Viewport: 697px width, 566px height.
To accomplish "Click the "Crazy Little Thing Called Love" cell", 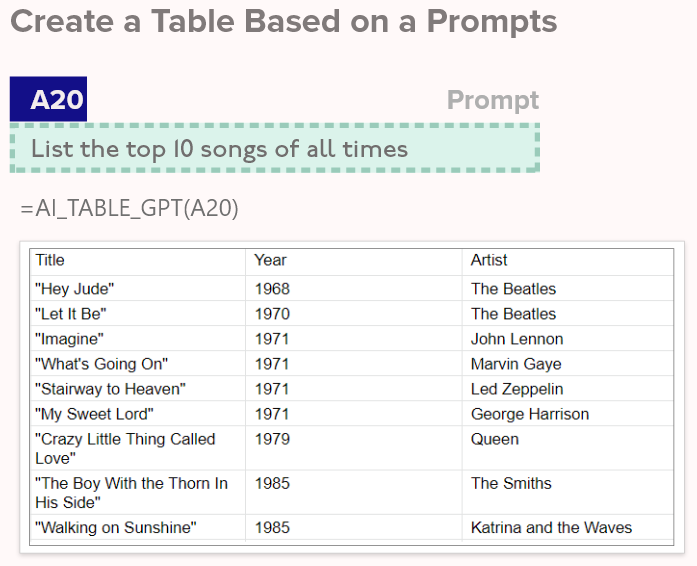I will (x=137, y=448).
